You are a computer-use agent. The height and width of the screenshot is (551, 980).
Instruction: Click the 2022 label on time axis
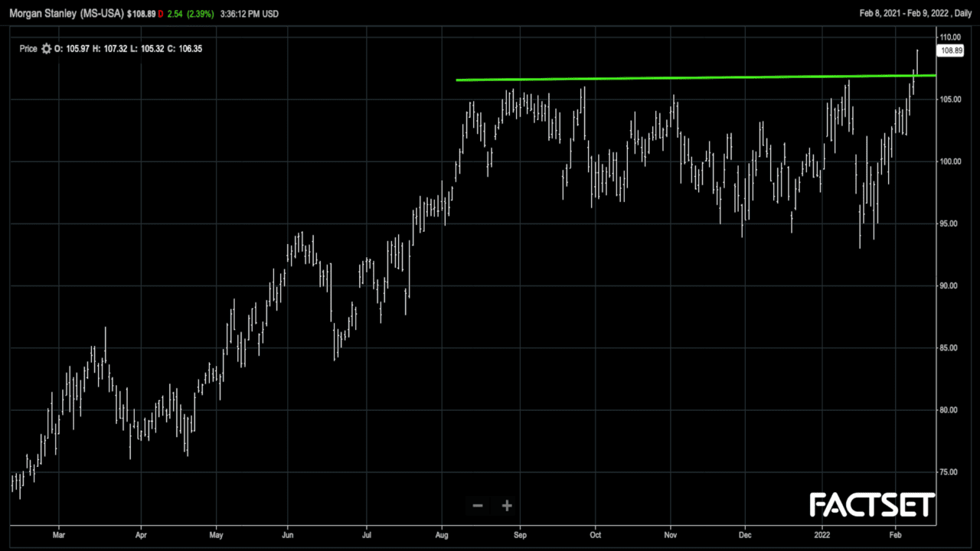tap(822, 536)
